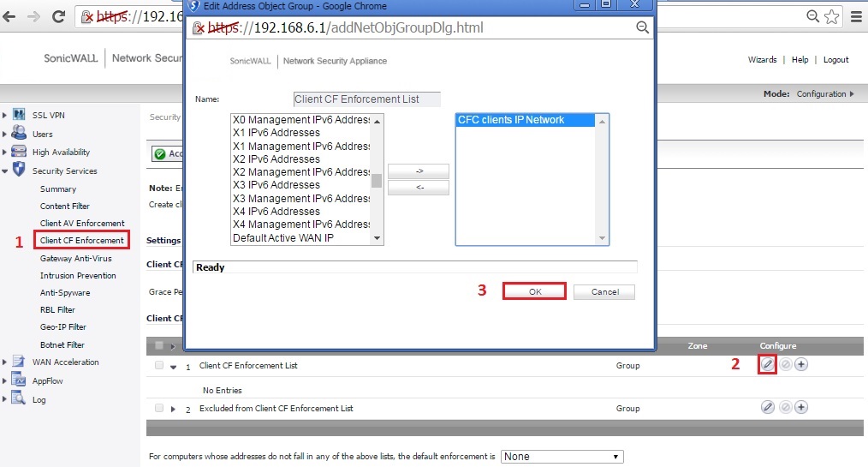Tick the checkbox for Excluded from Client CF Enforcement row
This screenshot has height=467, width=868.
(159, 408)
